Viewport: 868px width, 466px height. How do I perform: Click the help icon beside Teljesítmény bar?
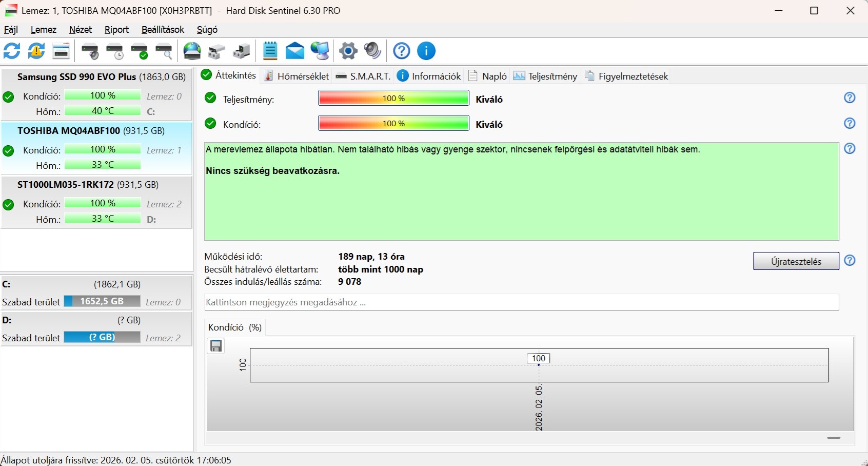click(850, 98)
